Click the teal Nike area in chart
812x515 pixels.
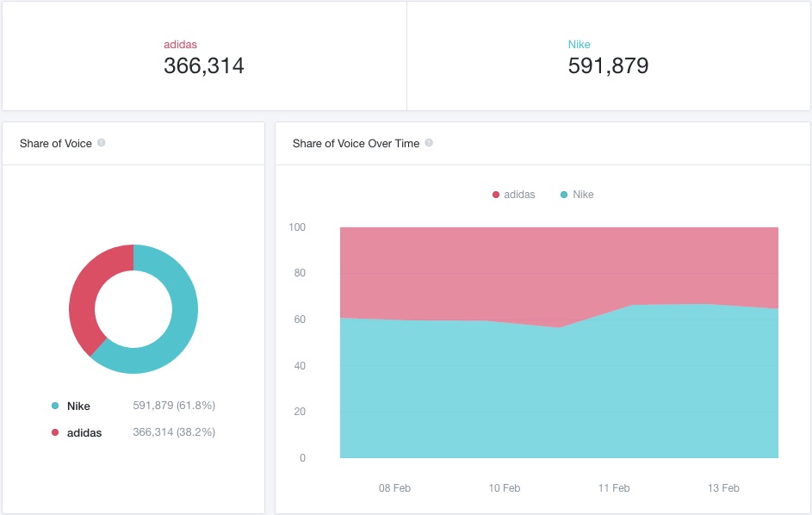[x=560, y=394]
